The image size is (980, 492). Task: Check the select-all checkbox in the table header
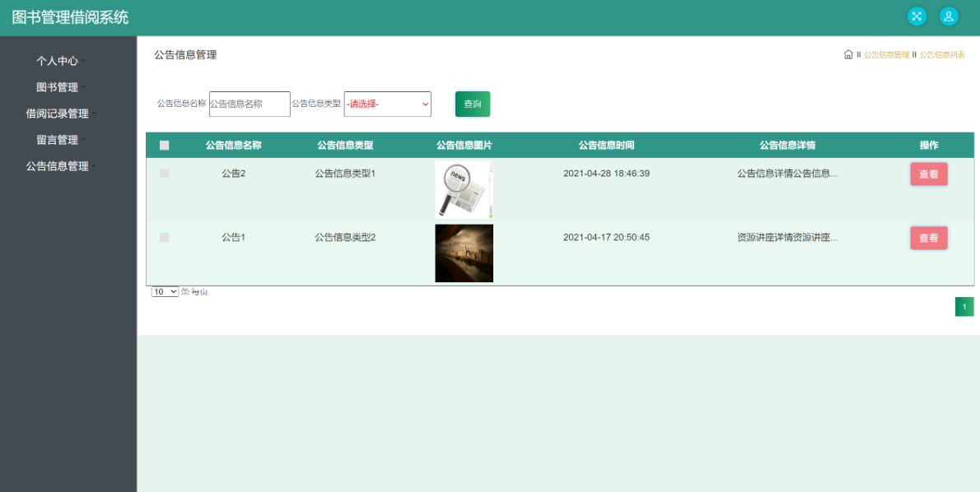tap(164, 144)
